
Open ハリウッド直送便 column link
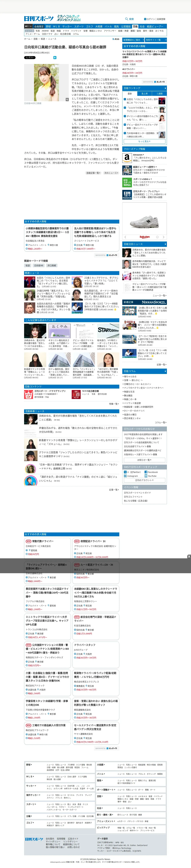(132, 403)
